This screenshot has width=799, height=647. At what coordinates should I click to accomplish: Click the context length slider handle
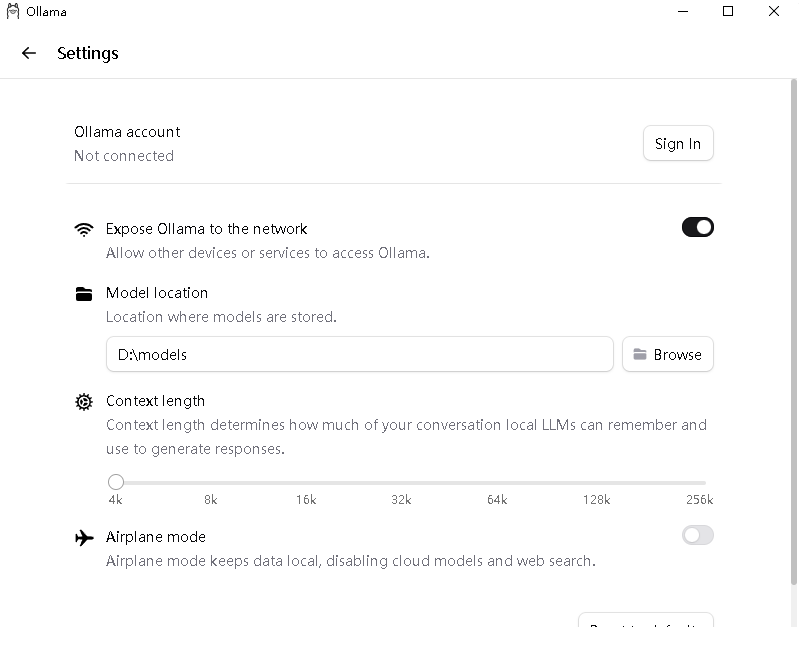point(116,482)
